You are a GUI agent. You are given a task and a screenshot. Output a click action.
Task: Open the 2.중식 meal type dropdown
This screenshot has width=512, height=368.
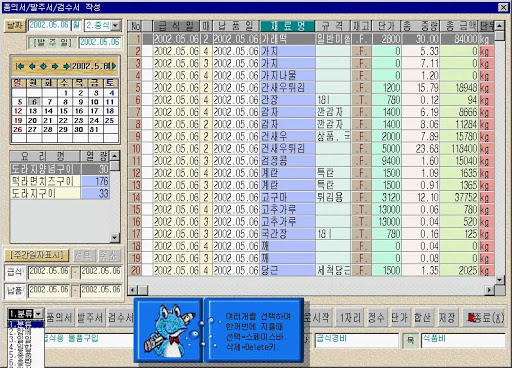tap(116, 25)
